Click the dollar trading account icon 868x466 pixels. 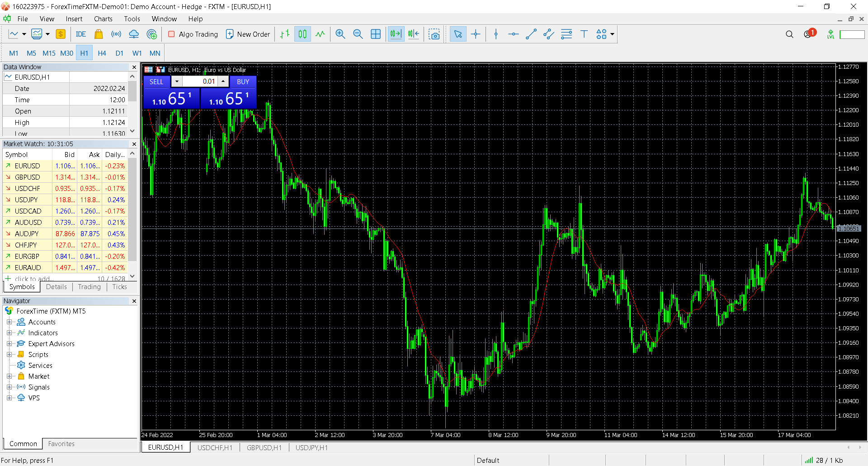[61, 34]
